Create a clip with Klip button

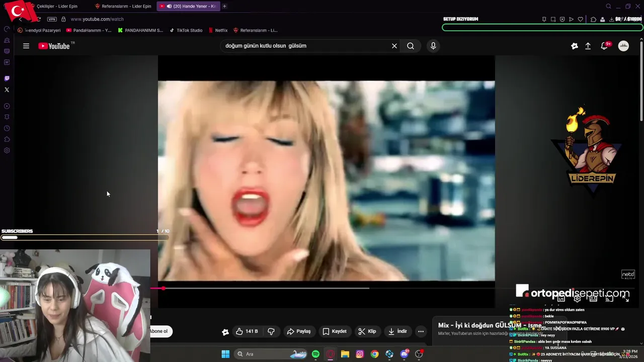pos(367,331)
